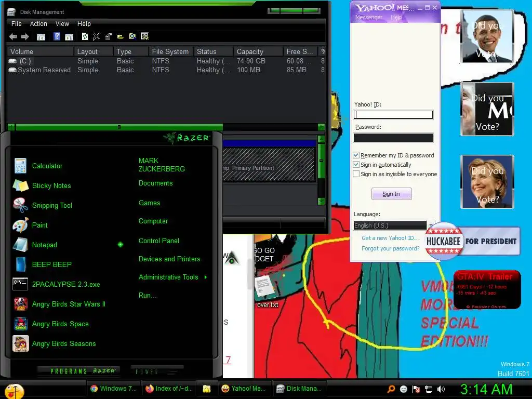
Task: Enable Sign in as invisible to everyone
Action: tap(356, 174)
